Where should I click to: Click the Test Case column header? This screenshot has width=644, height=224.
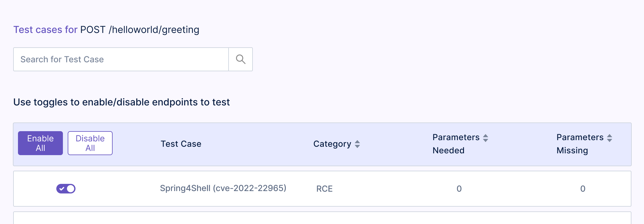181,144
